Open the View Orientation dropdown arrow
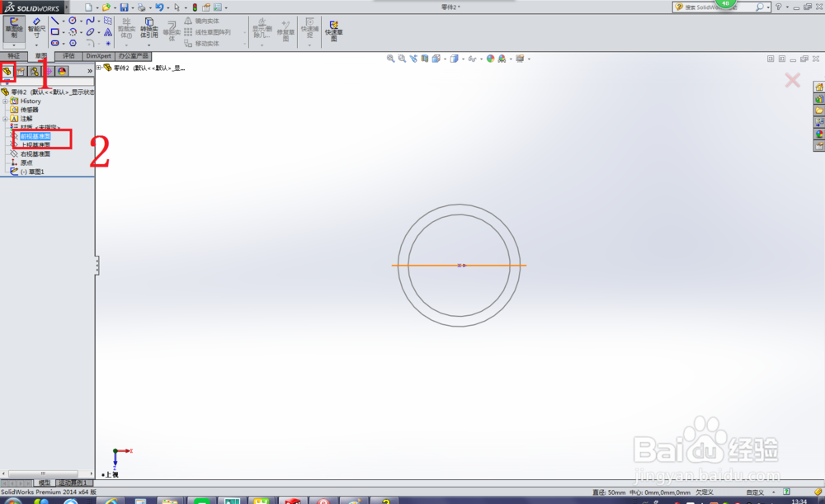825x504 pixels. [x=445, y=59]
